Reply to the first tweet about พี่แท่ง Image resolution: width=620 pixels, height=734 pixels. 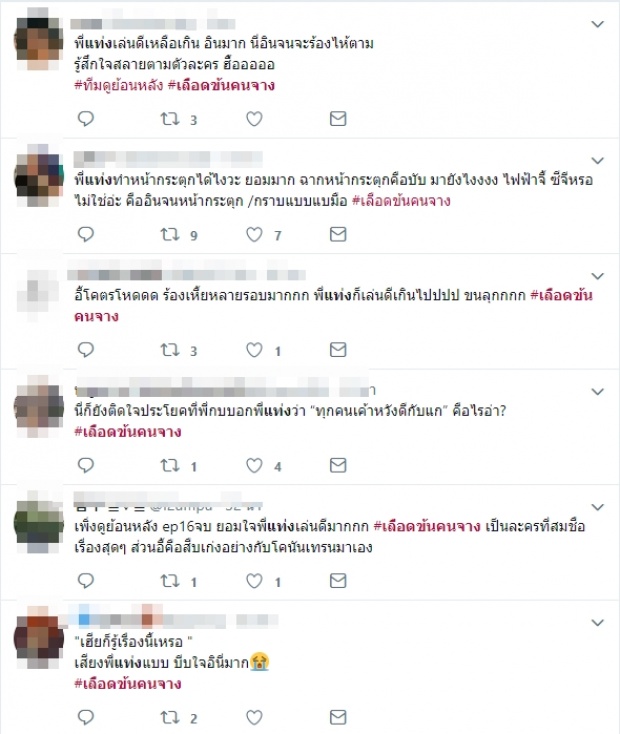(x=86, y=119)
